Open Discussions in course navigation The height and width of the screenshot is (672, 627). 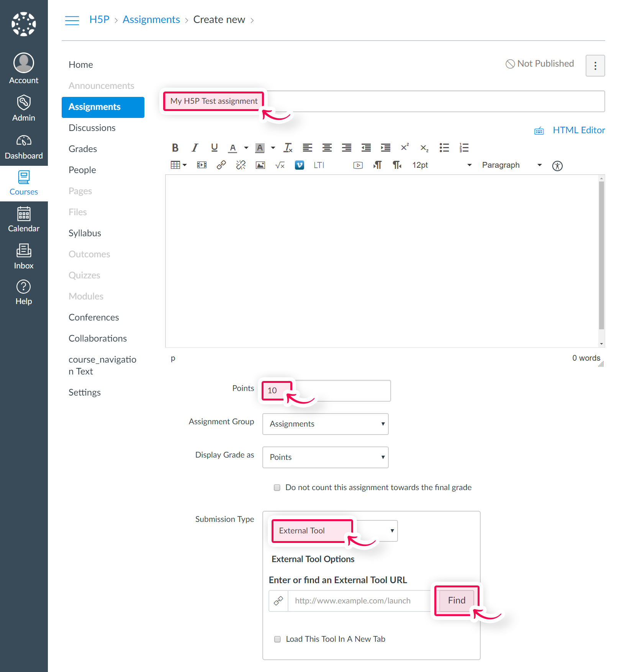click(92, 128)
